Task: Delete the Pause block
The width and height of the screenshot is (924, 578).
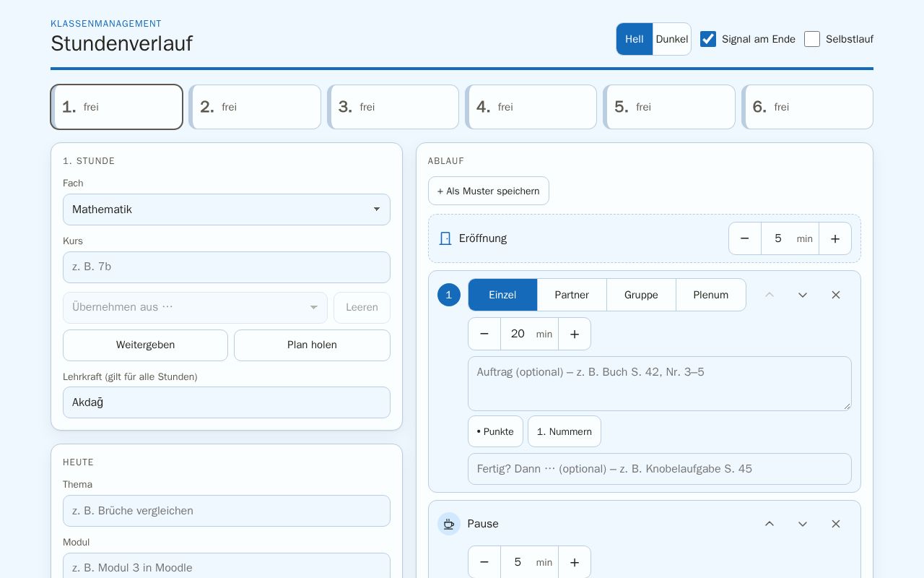Action: pyautogui.click(x=836, y=524)
